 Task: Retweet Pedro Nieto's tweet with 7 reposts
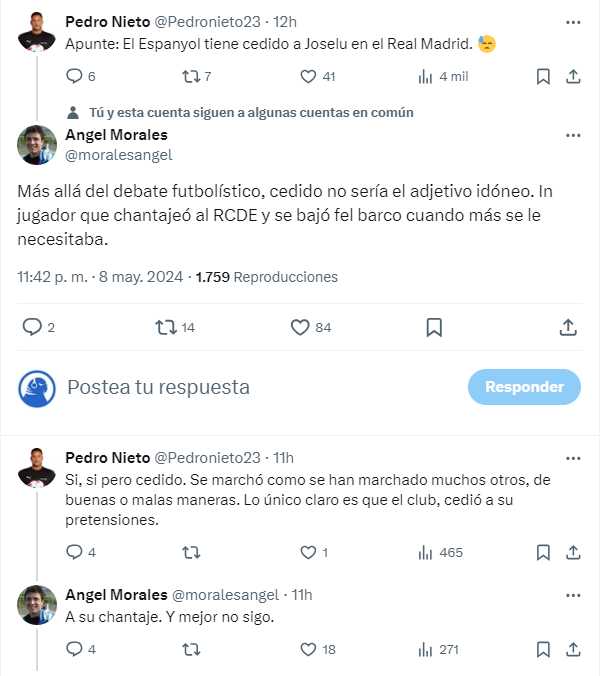190,76
